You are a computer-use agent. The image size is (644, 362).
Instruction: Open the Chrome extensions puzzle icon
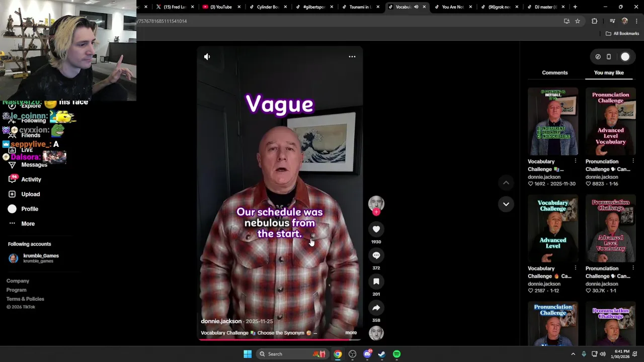595,21
